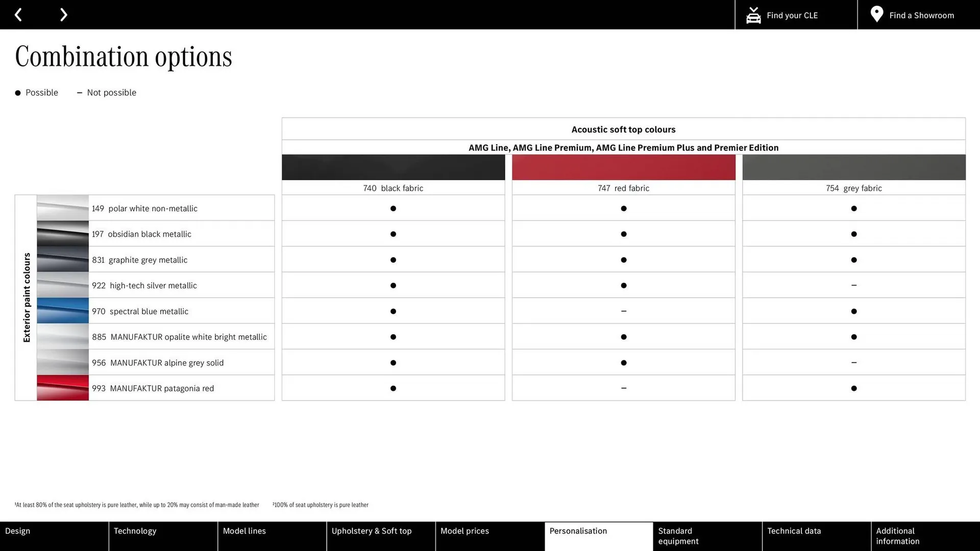The width and height of the screenshot is (980, 551).
Task: Click the polar white paint swatch
Action: (62, 208)
